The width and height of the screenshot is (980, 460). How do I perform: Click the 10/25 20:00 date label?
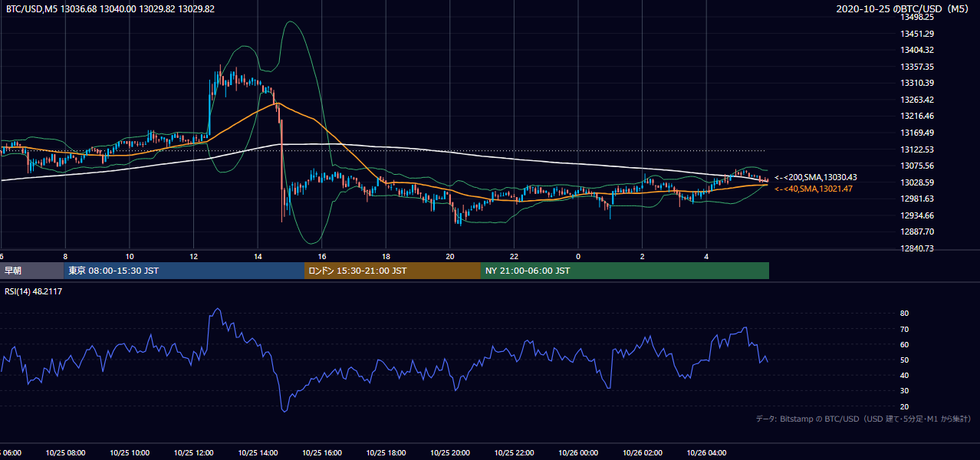[450, 453]
